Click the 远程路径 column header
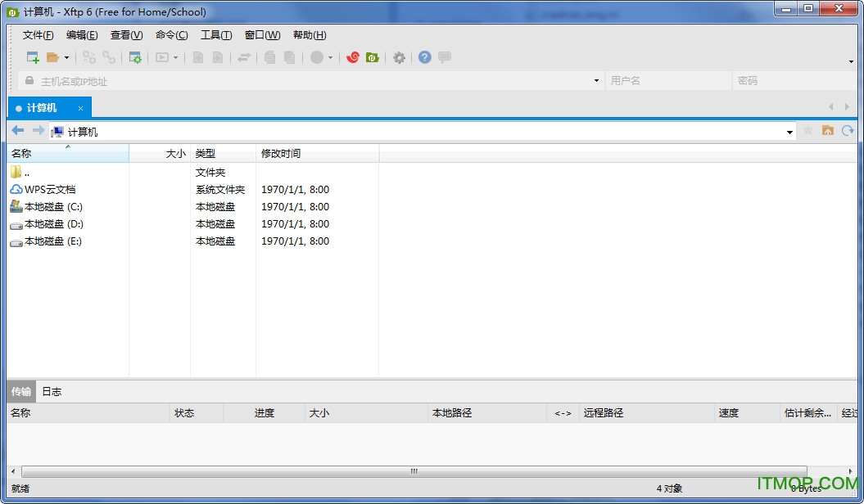 coord(647,412)
